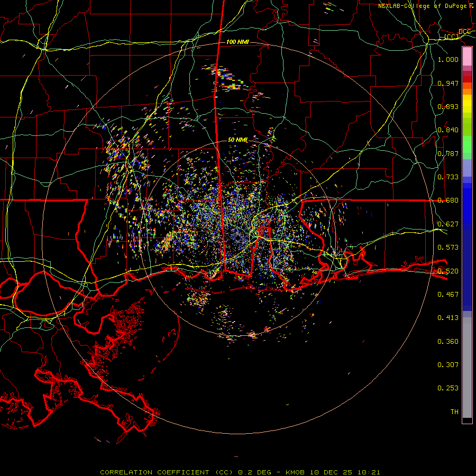This screenshot has height=476, width=476.
Task: Click the "[CC]" label near the color scale
Action: [452, 36]
